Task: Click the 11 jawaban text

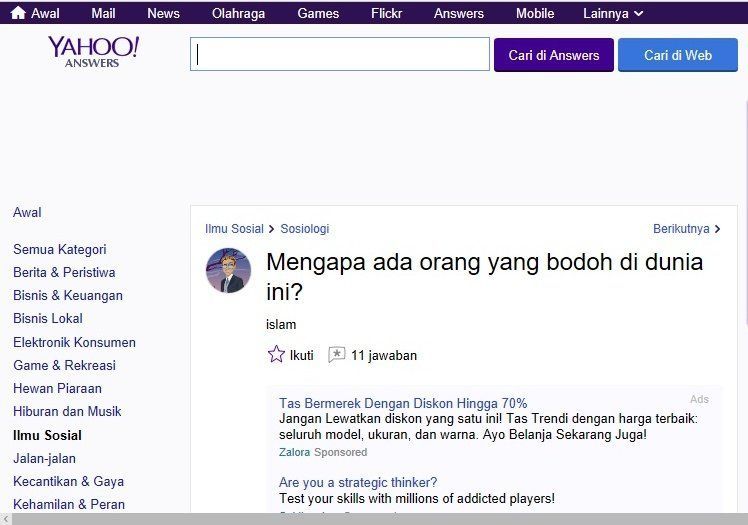Action: coord(384,355)
